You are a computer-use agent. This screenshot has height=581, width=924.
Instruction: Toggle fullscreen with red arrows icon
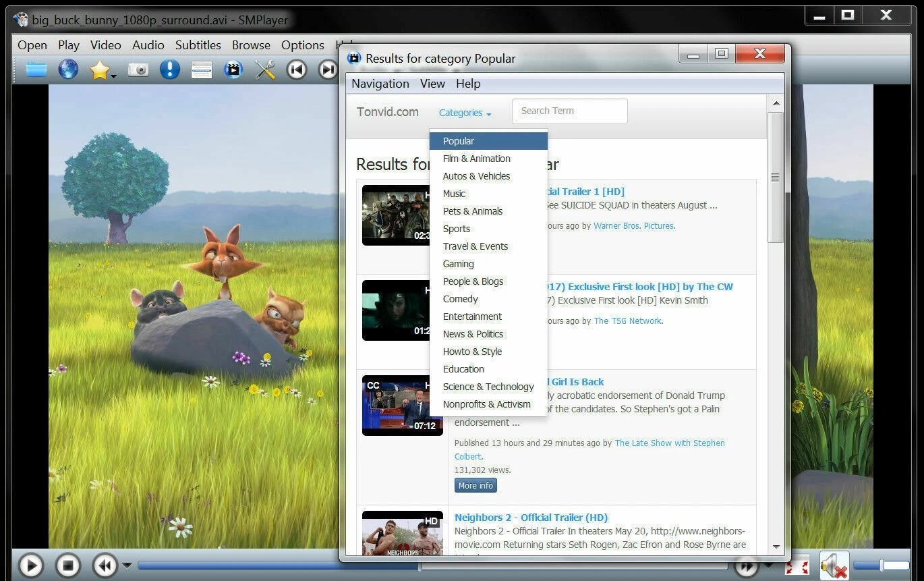click(797, 565)
